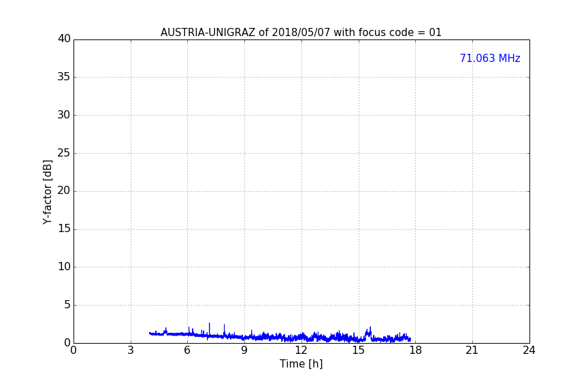The height and width of the screenshot is (392, 588).
Task: Click the x-axis tick label '3'
Action: pos(131,350)
